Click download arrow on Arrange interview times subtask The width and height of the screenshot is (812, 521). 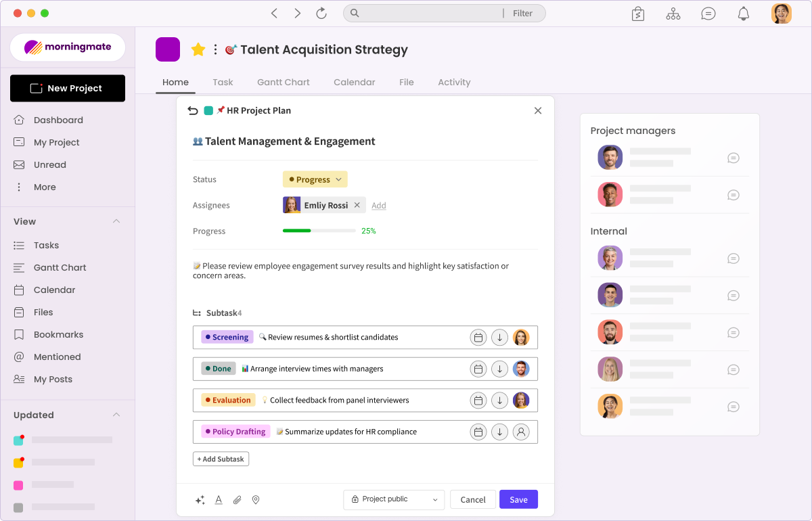[500, 369]
